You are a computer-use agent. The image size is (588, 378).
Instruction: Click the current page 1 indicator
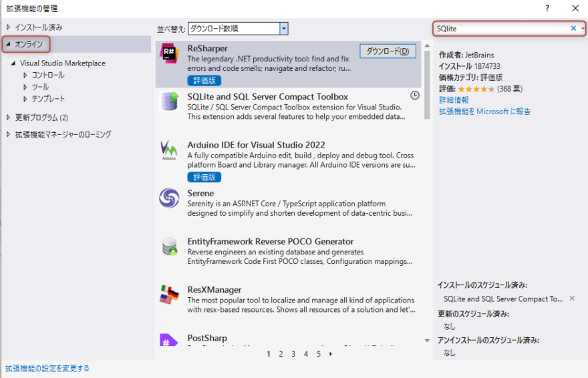tap(269, 354)
